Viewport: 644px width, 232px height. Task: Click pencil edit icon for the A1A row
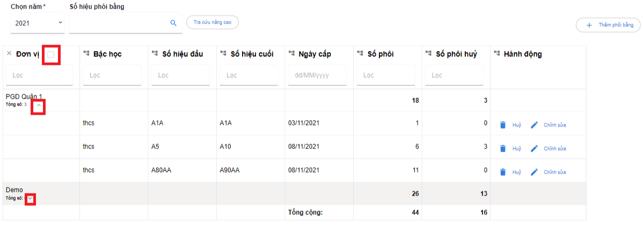click(534, 125)
